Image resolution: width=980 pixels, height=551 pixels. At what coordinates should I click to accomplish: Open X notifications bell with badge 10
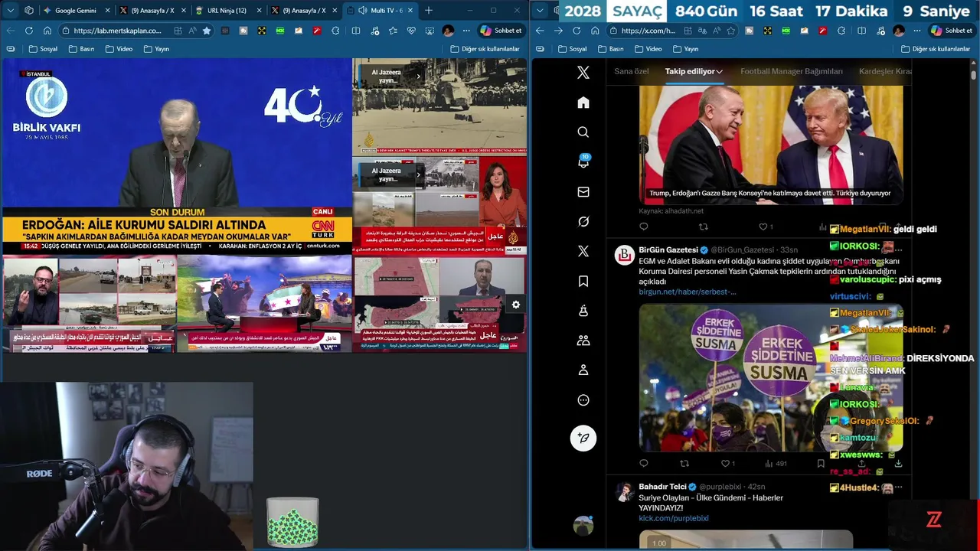pyautogui.click(x=583, y=161)
